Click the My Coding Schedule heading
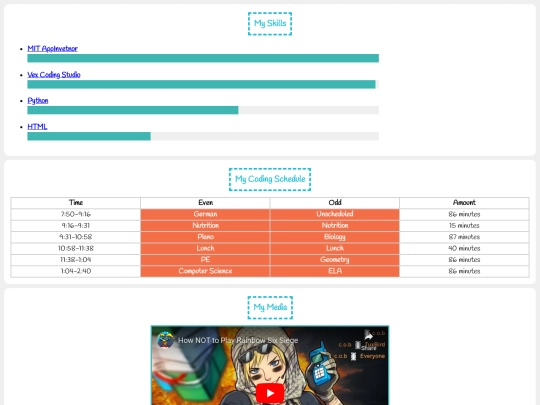The height and width of the screenshot is (405, 540). tap(270, 179)
